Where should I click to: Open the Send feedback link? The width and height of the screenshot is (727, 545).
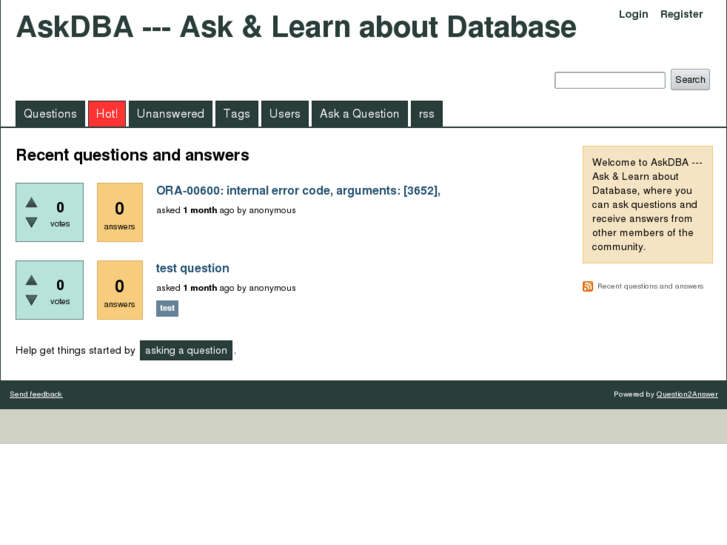(36, 394)
